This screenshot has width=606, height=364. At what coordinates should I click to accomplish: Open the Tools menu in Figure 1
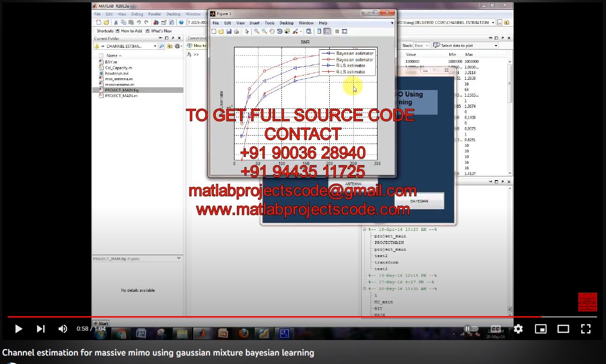[x=269, y=23]
